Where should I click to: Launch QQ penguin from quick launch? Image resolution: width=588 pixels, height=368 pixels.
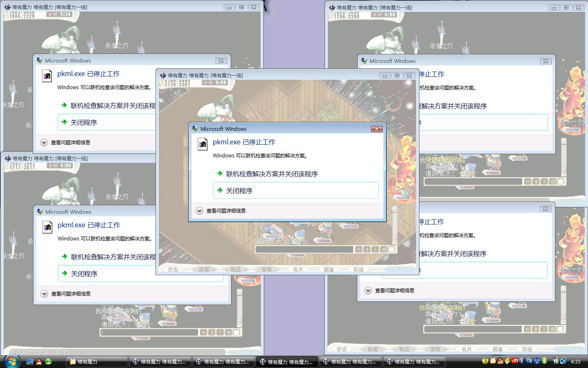pos(39,361)
